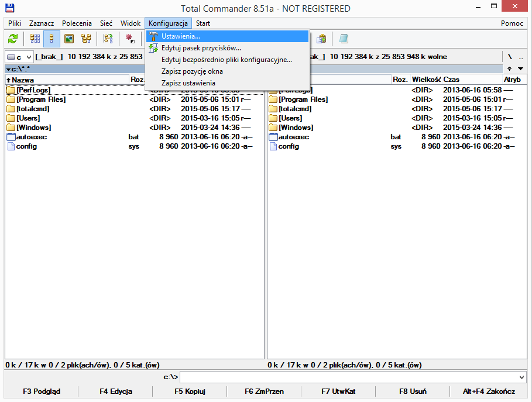Viewport: 532px width, 402px height.
Task: Sort right panel by Wielkość column header
Action: (426, 80)
